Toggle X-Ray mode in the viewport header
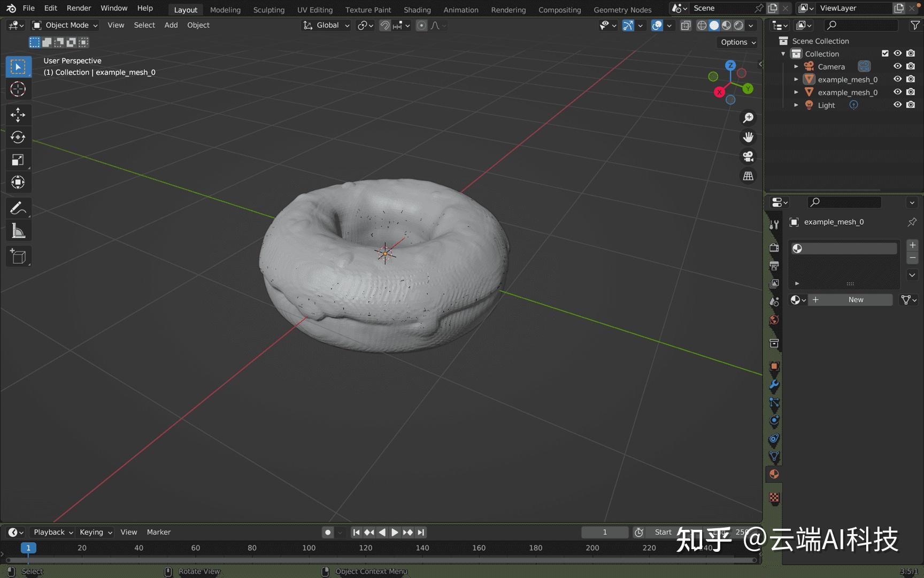This screenshot has width=924, height=578. (686, 25)
